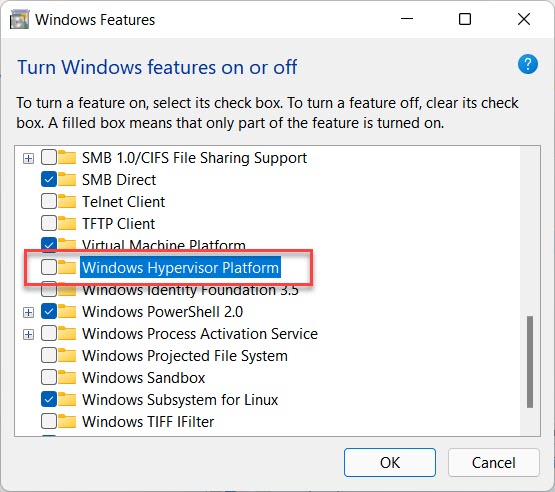Viewport: 555px width, 492px height.
Task: Click the feature list vertical scrollbar thumb
Action: (x=530, y=362)
